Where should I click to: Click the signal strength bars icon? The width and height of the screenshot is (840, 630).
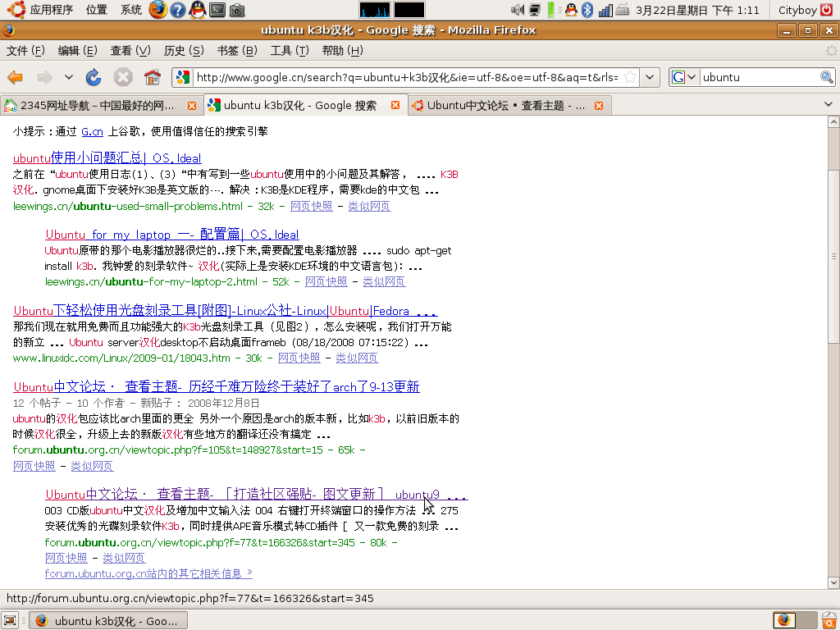pyautogui.click(x=605, y=10)
